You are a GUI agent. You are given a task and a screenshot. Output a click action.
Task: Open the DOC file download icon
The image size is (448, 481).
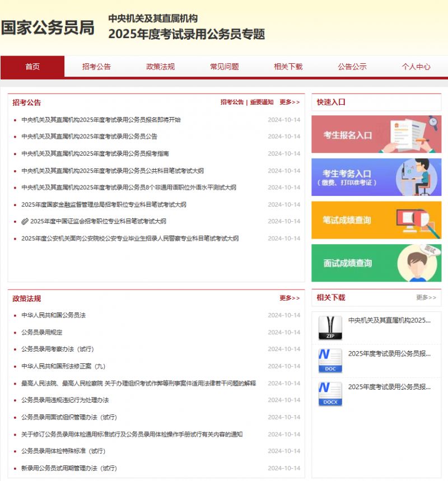tap(330, 361)
